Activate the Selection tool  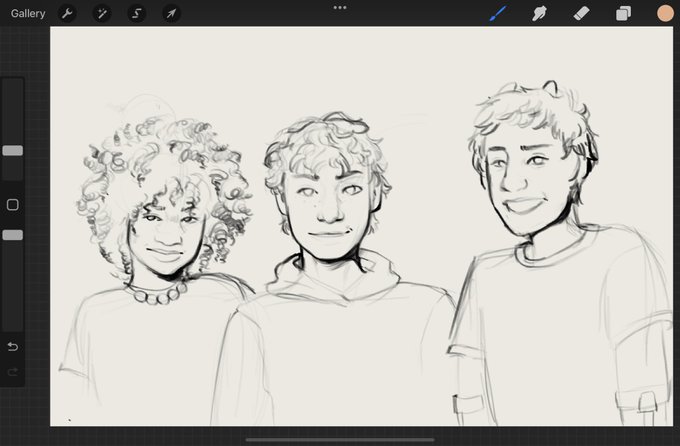tap(136, 13)
